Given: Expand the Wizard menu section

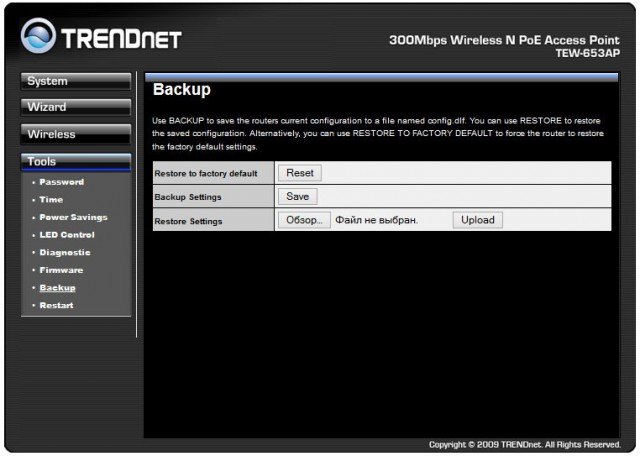Looking at the screenshot, I should click(x=76, y=107).
